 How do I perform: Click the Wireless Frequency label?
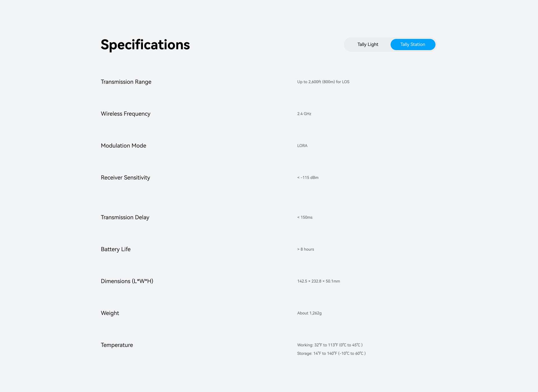126,114
